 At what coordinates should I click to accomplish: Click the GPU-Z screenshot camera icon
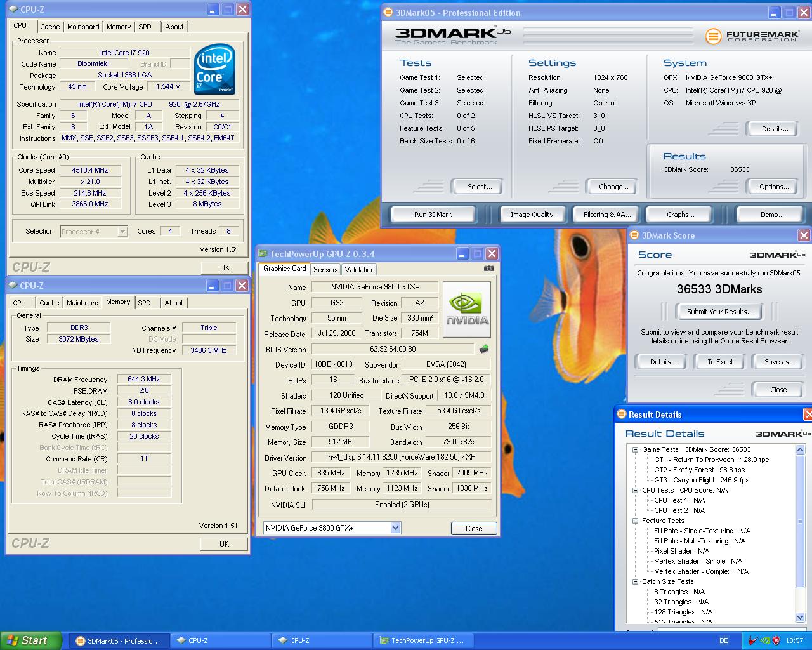[x=488, y=269]
